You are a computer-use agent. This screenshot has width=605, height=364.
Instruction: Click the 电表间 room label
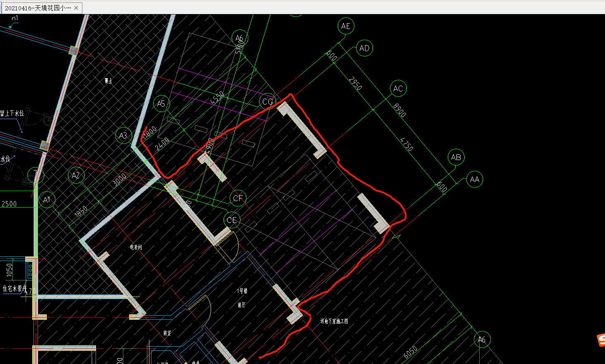(136, 247)
